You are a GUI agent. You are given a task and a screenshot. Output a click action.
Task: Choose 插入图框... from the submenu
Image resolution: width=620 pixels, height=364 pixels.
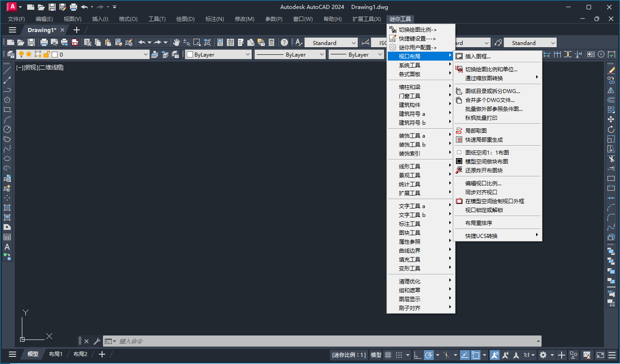478,57
